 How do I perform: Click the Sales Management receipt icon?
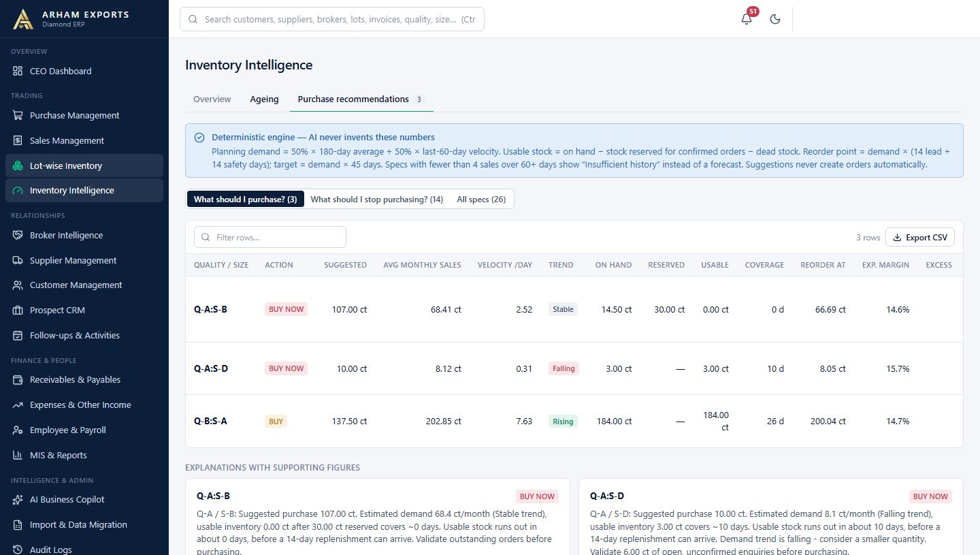point(18,140)
